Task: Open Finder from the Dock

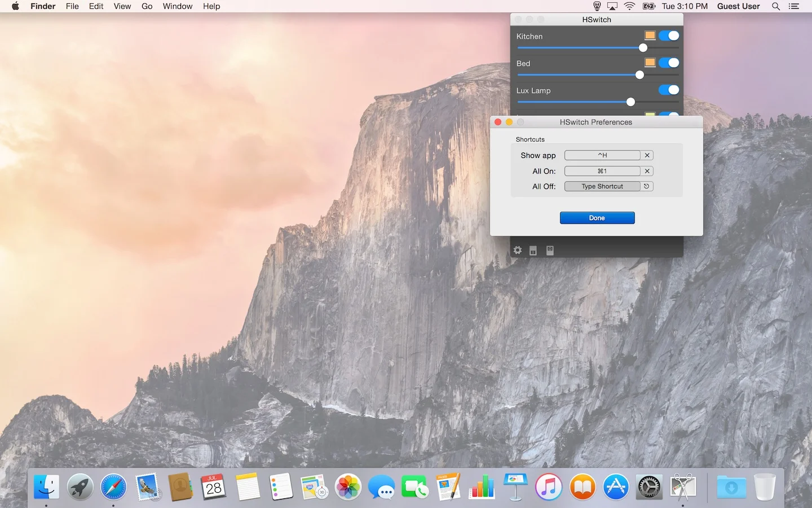Action: 46,487
